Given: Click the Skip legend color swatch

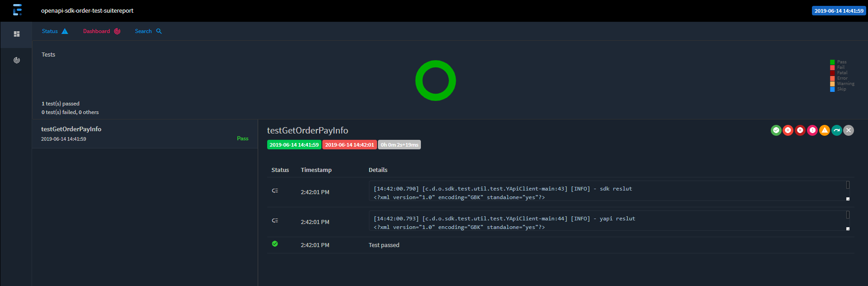Looking at the screenshot, I should 832,89.
